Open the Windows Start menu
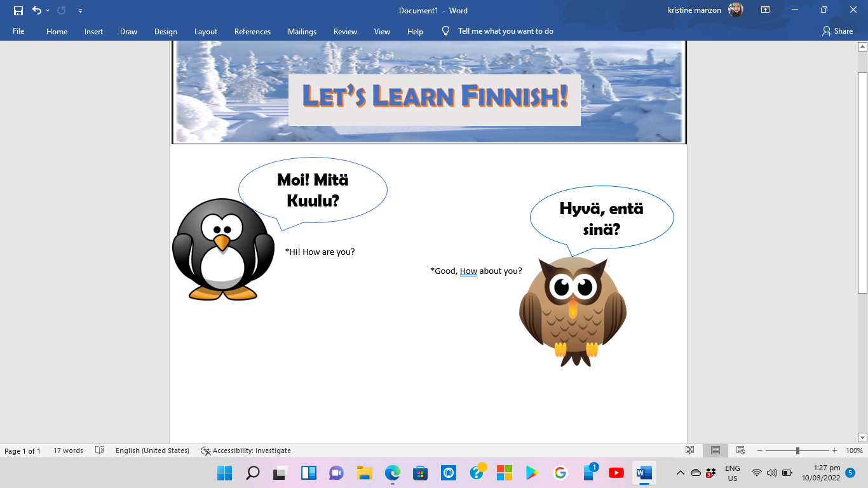The height and width of the screenshot is (488, 868). click(x=224, y=473)
